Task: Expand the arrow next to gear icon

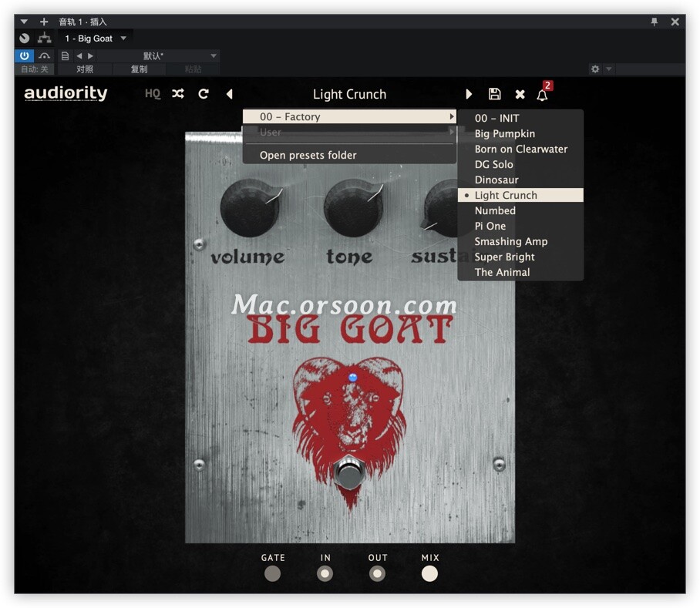Action: (609, 69)
